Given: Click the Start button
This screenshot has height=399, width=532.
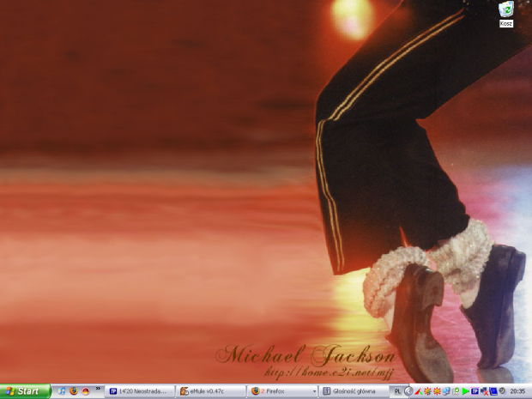Looking at the screenshot, I should point(25,391).
